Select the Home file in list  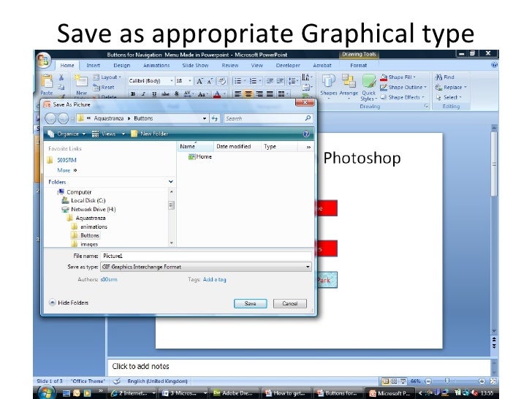tap(200, 156)
